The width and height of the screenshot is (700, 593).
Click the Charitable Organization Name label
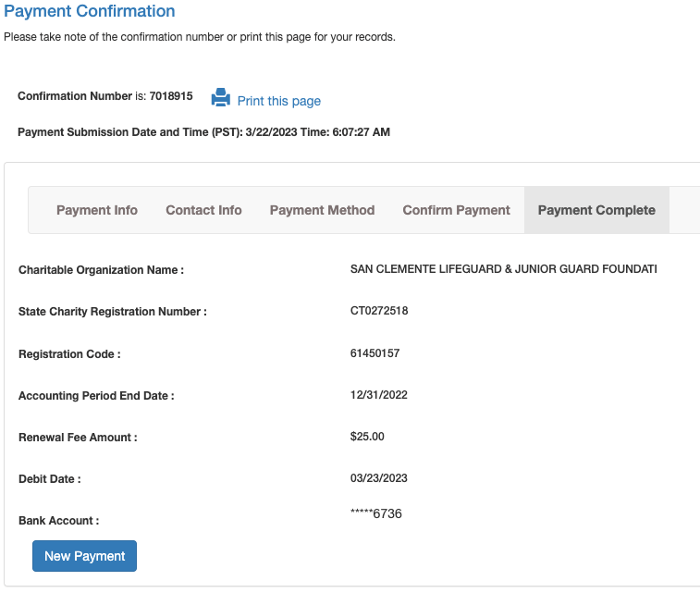click(102, 270)
